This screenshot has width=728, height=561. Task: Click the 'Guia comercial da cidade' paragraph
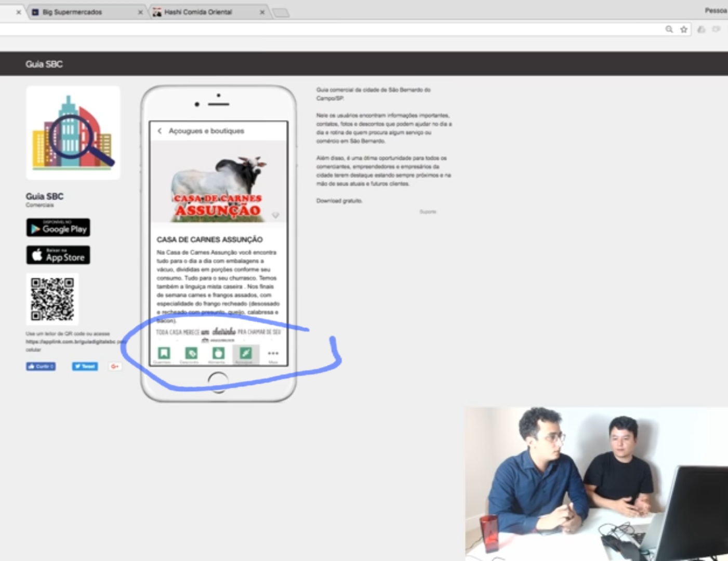click(373, 94)
